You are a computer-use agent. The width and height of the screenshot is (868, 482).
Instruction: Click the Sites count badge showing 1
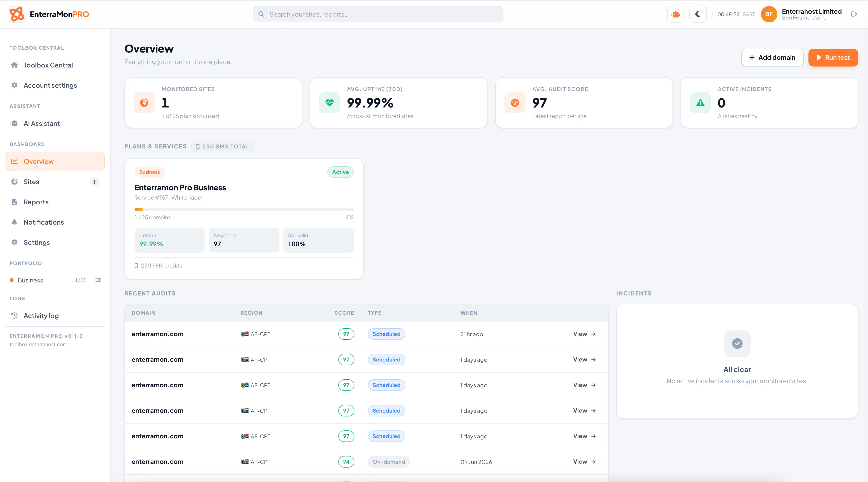point(94,182)
